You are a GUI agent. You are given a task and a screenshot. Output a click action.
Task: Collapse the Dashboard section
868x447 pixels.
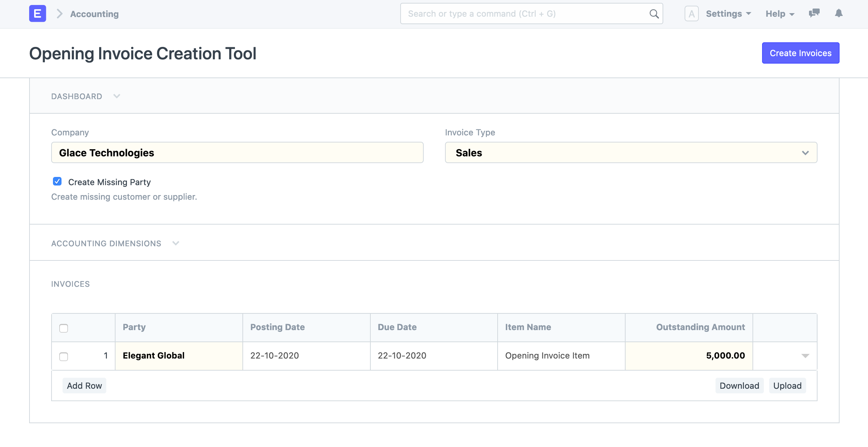tap(117, 96)
